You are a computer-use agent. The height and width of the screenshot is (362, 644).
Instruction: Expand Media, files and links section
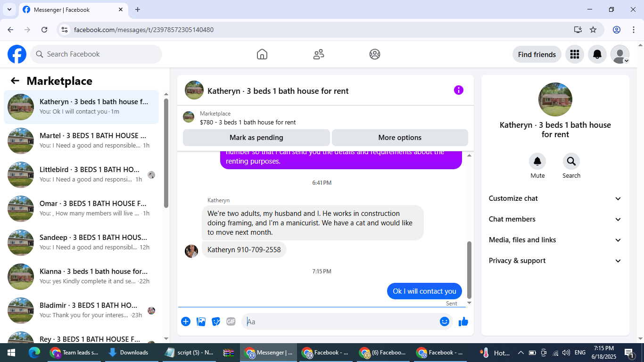click(555, 240)
